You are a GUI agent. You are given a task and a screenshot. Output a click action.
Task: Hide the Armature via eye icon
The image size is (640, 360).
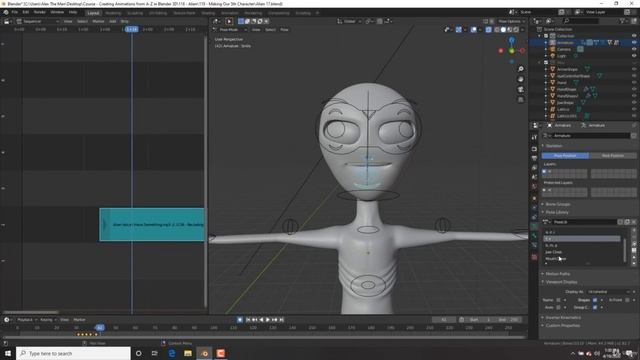[x=634, y=42]
